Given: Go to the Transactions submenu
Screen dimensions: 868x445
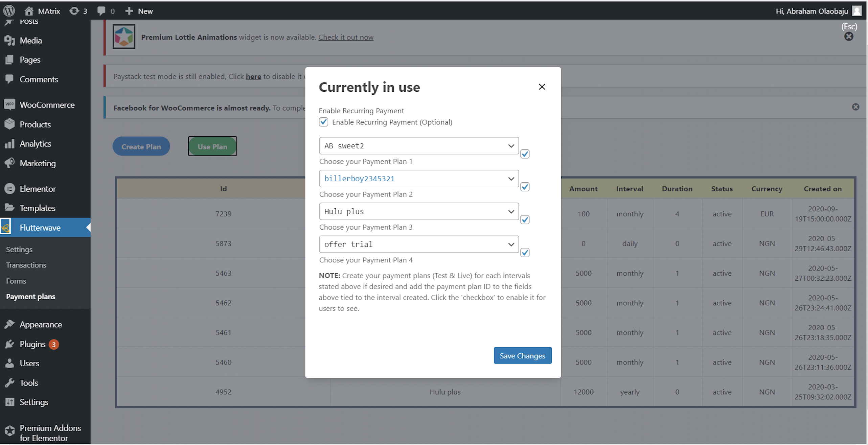Looking at the screenshot, I should 26,265.
